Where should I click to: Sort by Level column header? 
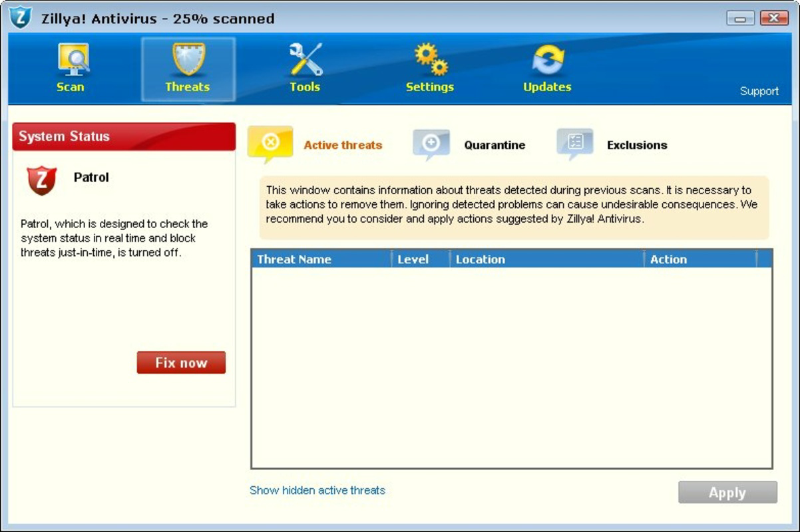(x=421, y=259)
